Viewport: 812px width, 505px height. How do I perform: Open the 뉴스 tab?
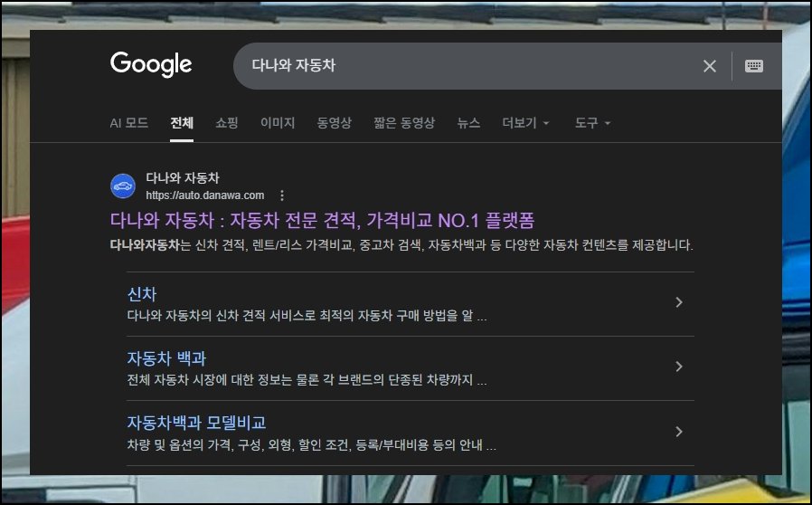(x=468, y=123)
